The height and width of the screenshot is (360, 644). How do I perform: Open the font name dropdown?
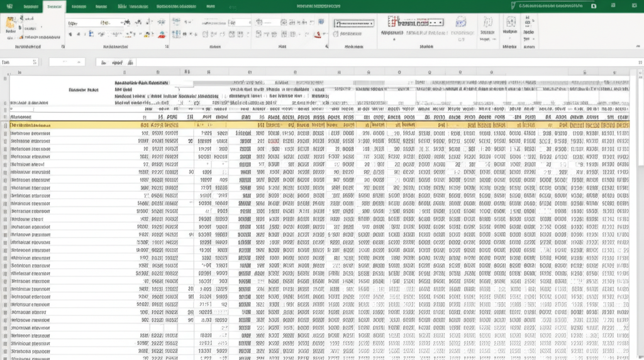94,22
